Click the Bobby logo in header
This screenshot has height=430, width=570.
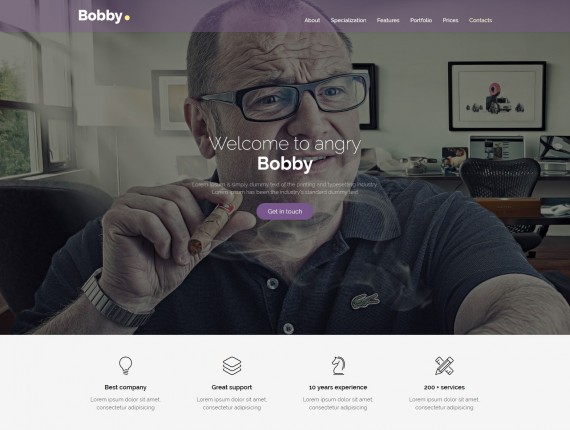[104, 16]
